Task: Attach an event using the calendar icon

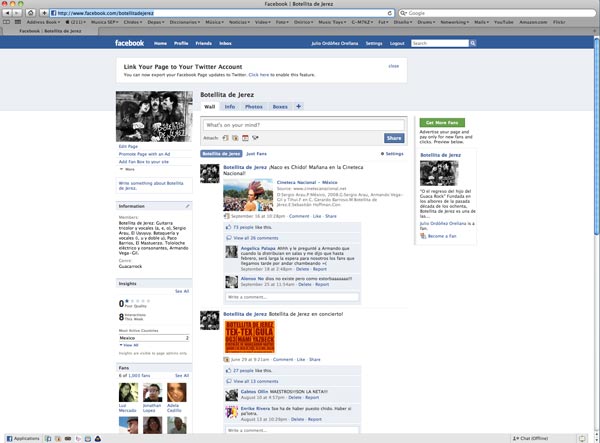Action: [x=245, y=138]
